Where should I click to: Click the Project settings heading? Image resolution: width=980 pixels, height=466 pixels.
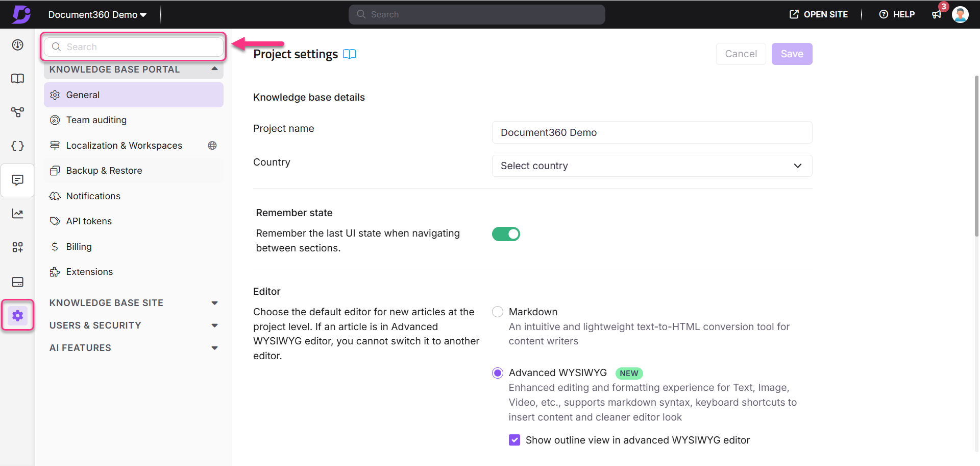point(296,54)
